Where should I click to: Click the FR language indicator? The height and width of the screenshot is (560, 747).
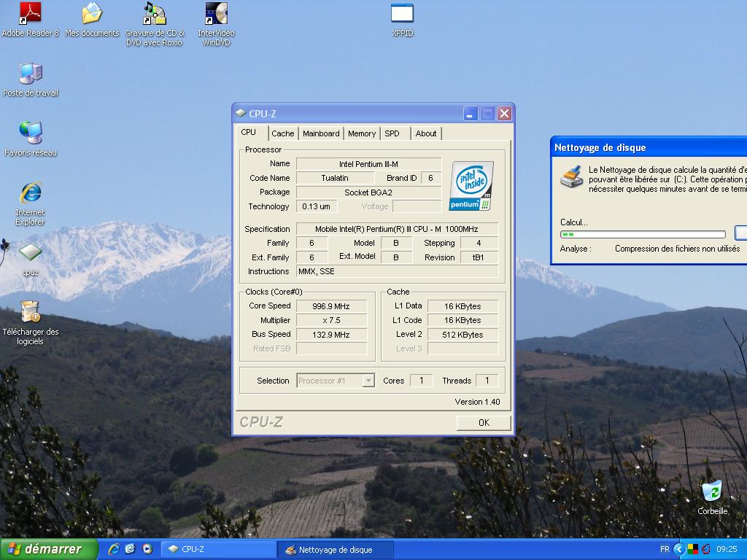click(x=665, y=550)
